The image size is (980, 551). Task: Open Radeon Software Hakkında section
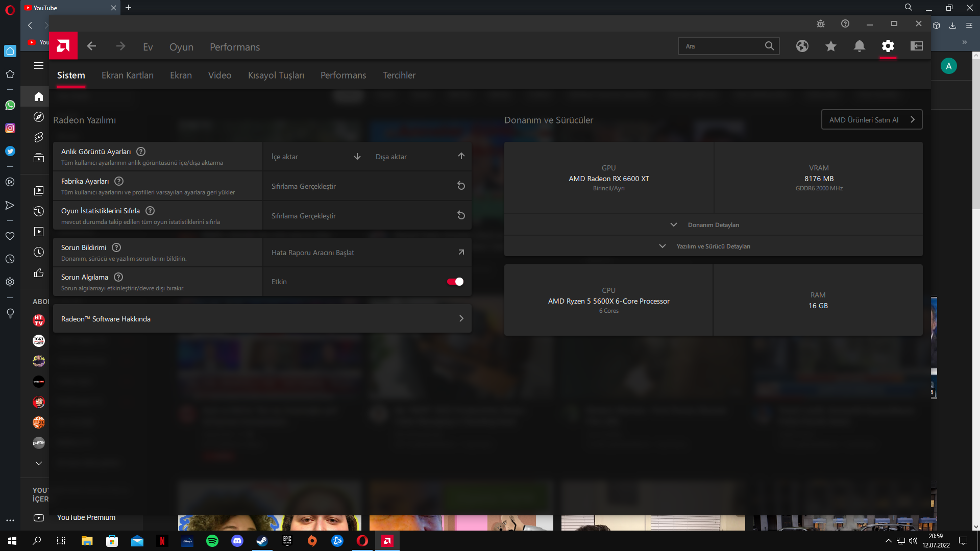262,319
